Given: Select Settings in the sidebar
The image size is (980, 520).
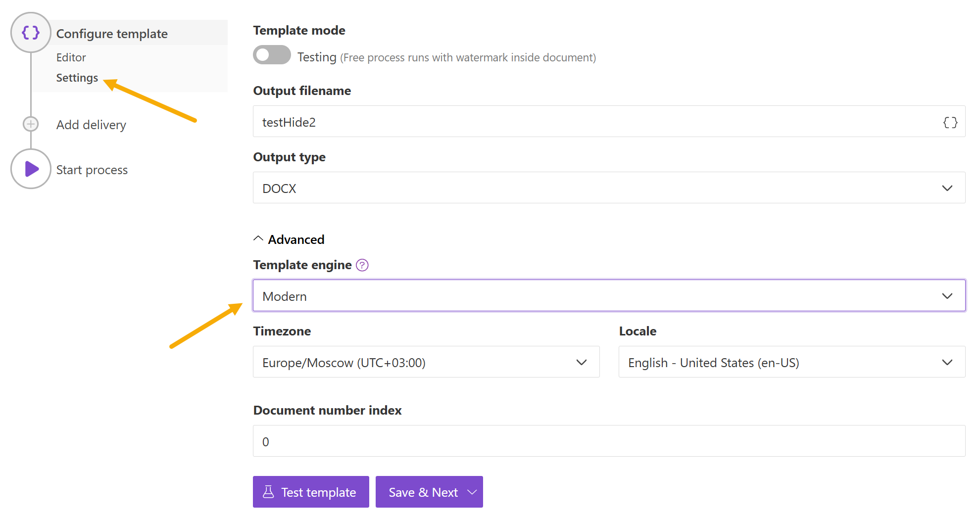Looking at the screenshot, I should pyautogui.click(x=77, y=78).
